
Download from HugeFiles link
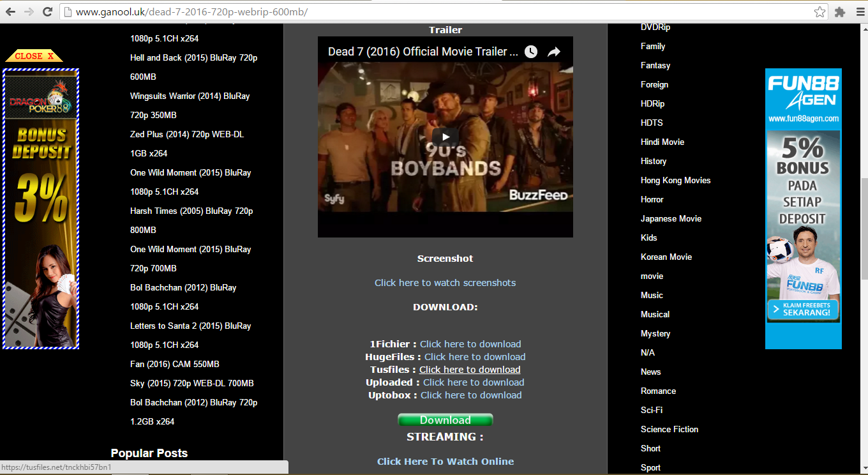pos(475,357)
